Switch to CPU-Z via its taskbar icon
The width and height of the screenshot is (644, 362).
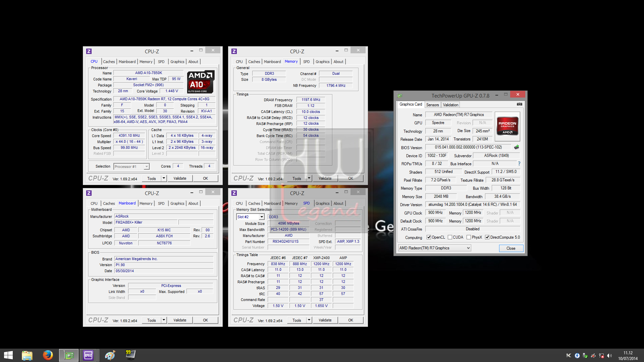click(89, 355)
